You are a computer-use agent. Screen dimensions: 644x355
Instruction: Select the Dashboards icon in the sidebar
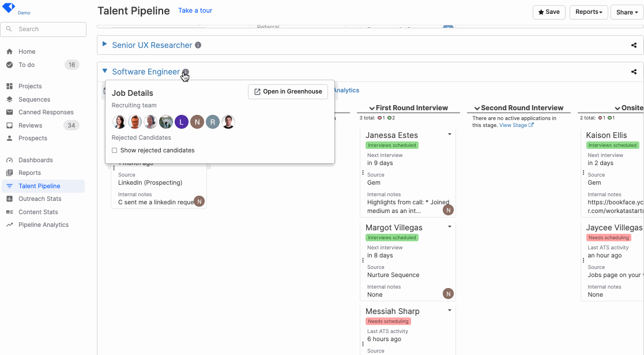[8, 160]
